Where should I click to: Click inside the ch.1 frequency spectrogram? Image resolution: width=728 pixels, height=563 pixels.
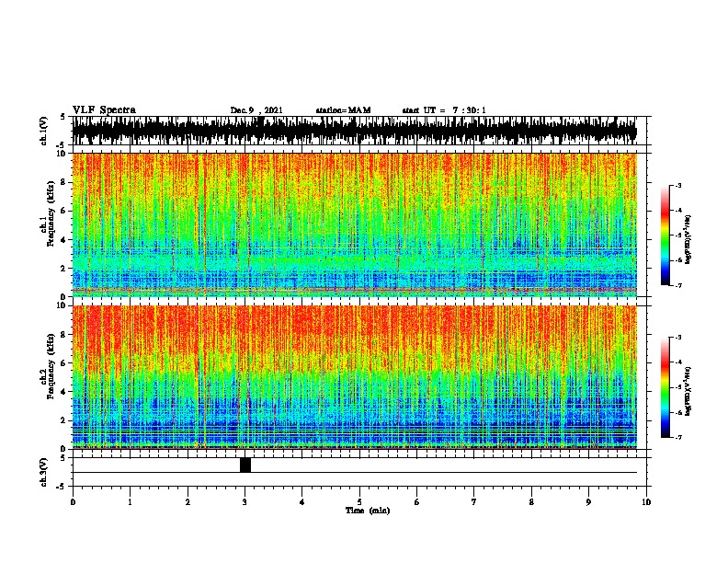pos(355,224)
